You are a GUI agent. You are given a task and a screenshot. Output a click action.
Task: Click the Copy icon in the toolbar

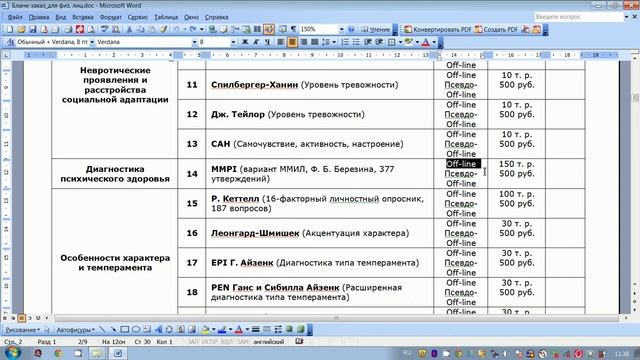(x=140, y=29)
